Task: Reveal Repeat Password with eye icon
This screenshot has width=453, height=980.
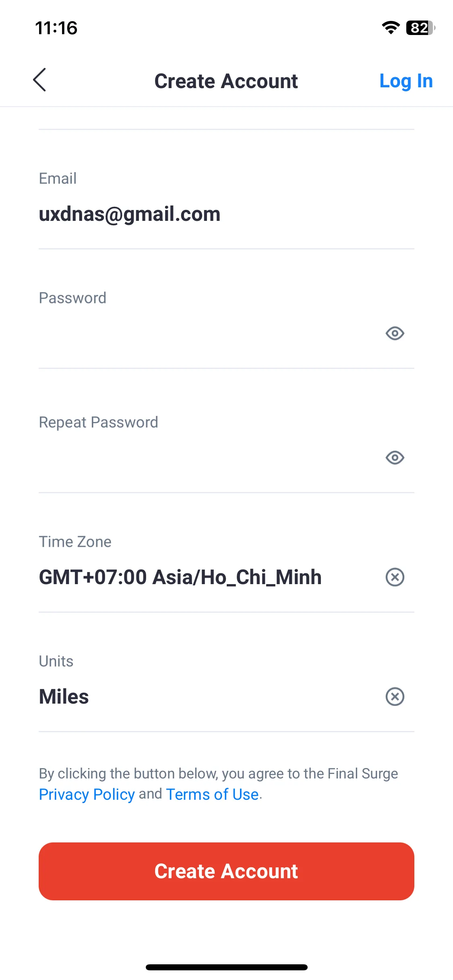Action: [x=395, y=457]
